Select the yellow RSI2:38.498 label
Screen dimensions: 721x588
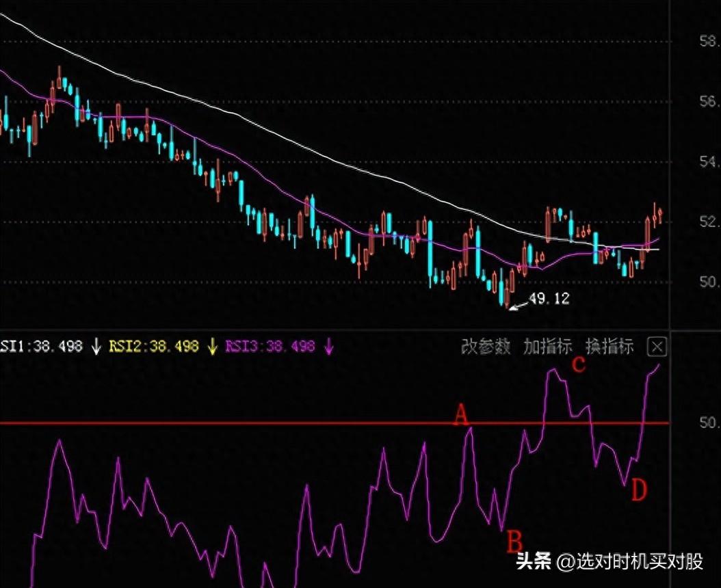pyautogui.click(x=154, y=347)
